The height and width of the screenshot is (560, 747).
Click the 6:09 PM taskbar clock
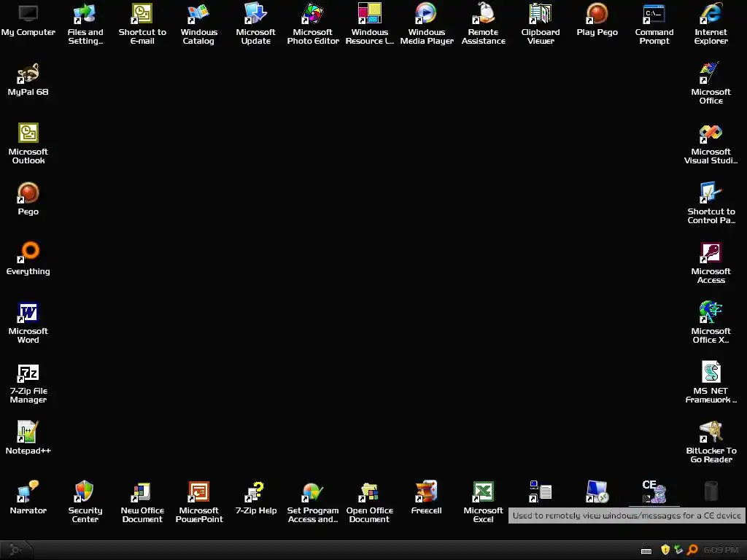click(721, 550)
